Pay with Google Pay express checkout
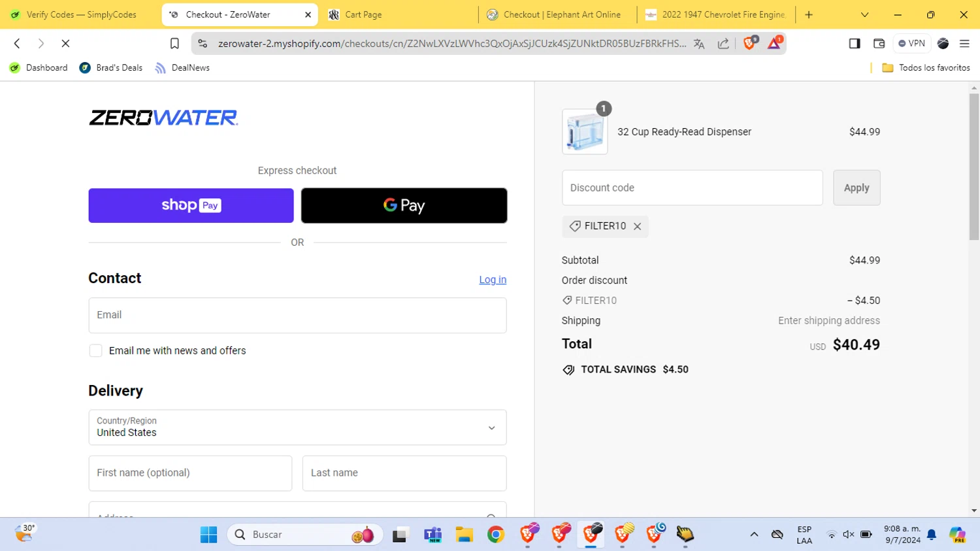 coord(404,205)
